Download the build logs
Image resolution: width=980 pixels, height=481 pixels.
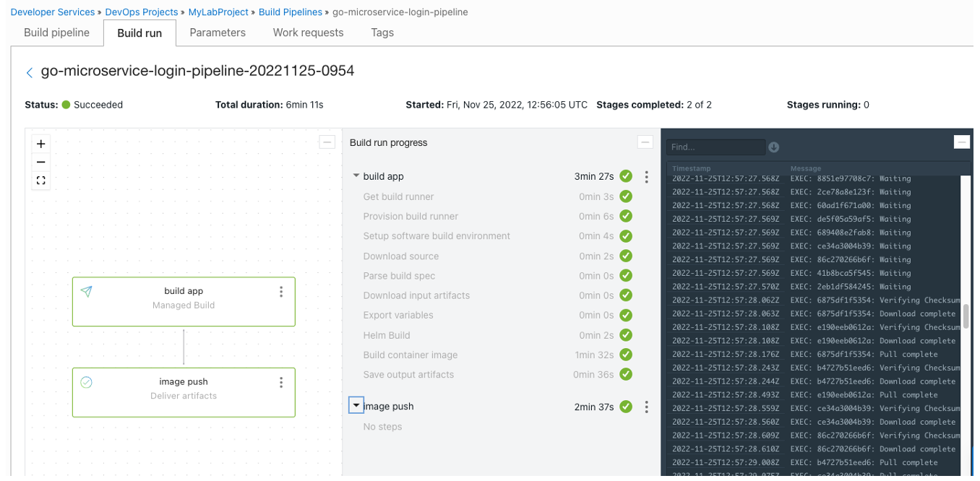click(773, 147)
